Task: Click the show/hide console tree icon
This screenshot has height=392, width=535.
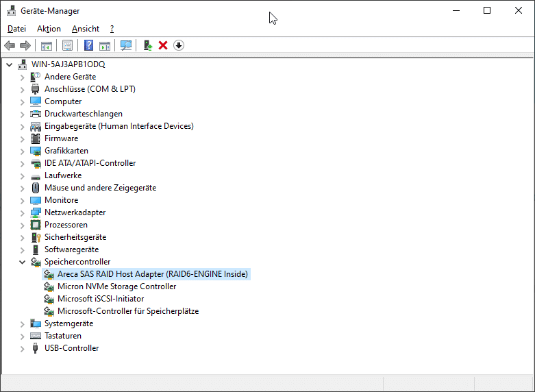Action: click(47, 45)
